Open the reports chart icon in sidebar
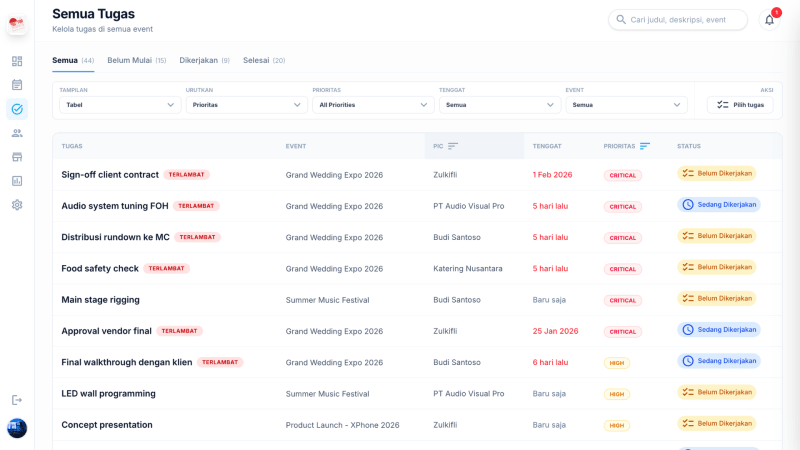This screenshot has width=800, height=450. [x=17, y=181]
